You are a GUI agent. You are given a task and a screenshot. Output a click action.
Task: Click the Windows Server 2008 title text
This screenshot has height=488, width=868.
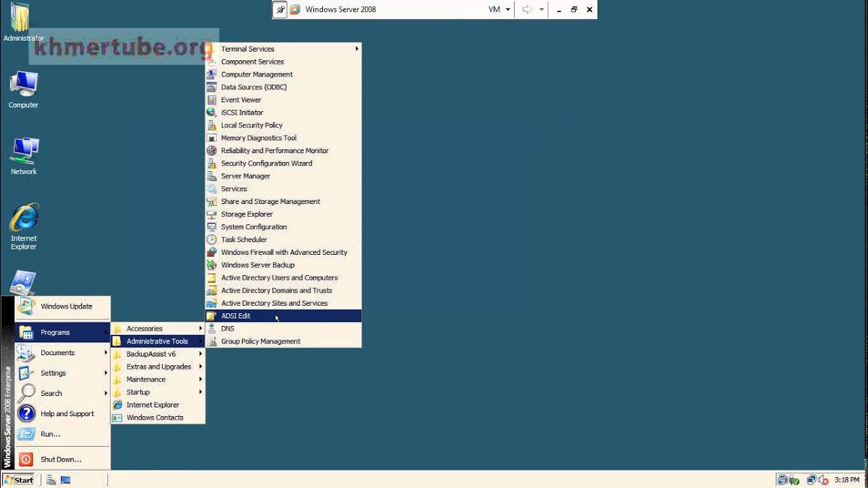(x=340, y=9)
